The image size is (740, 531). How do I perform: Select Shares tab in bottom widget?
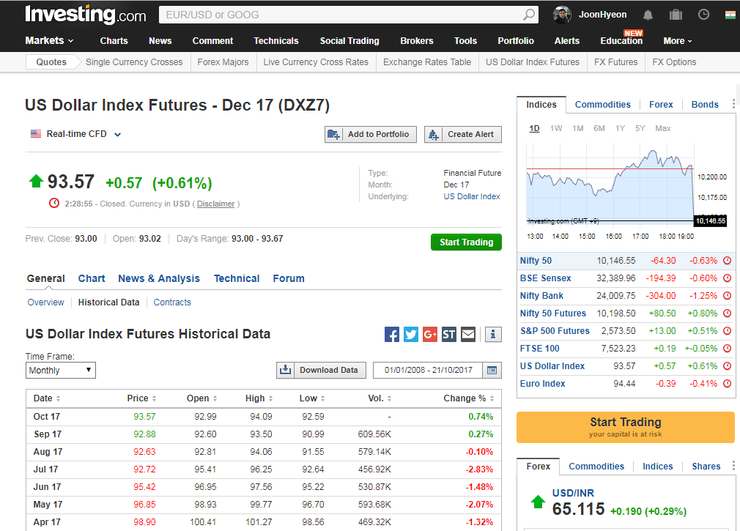[x=706, y=466]
